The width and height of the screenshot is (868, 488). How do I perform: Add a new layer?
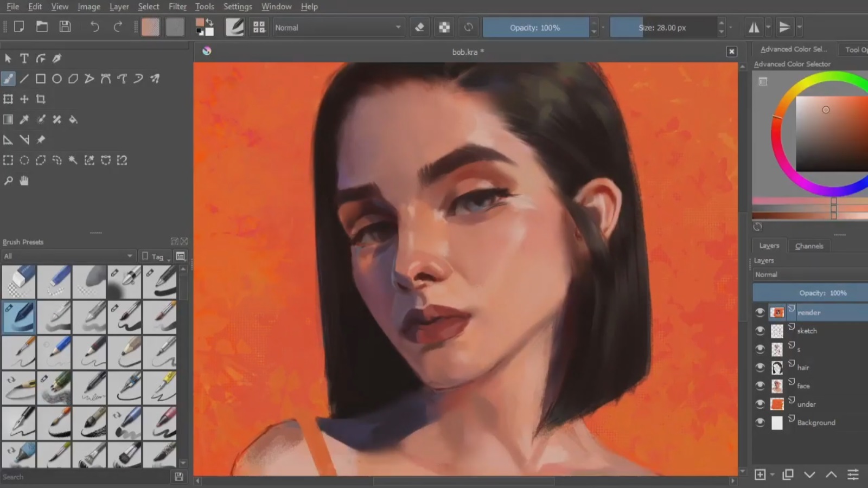pos(760,475)
